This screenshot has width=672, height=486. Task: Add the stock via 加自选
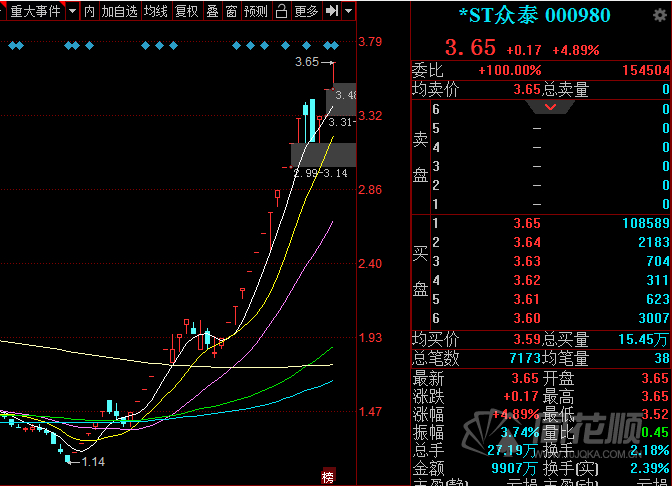(120, 11)
